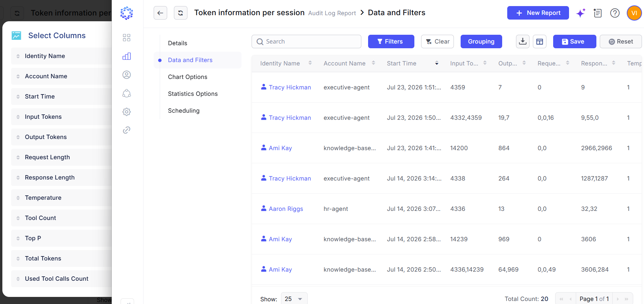644x304 pixels.
Task: Select Data and Filters section
Action: pos(198,60)
